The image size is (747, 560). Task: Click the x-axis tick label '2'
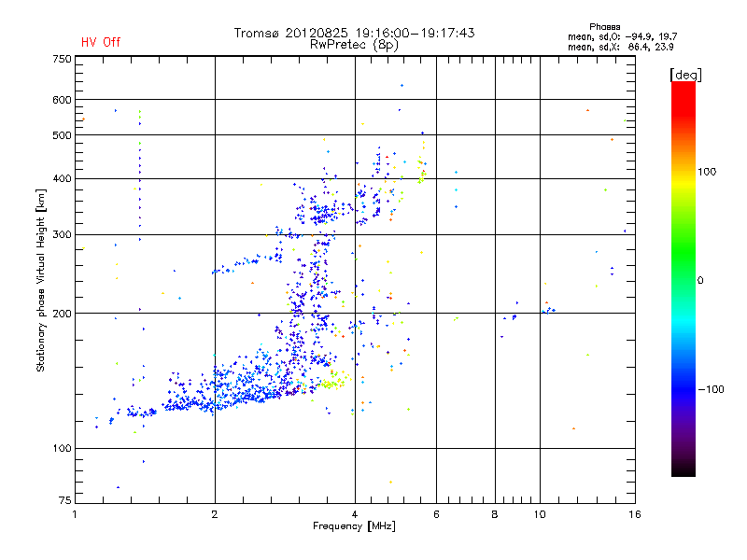pyautogui.click(x=215, y=514)
